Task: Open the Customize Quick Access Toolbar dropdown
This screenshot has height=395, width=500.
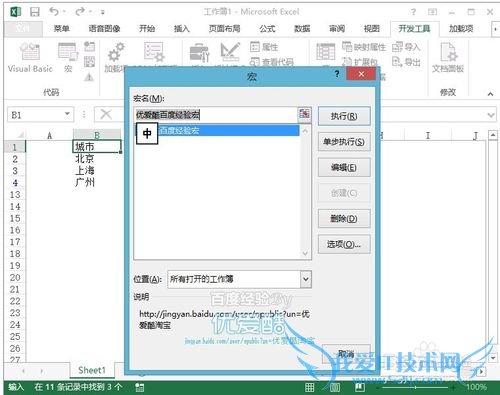Action: [103, 13]
